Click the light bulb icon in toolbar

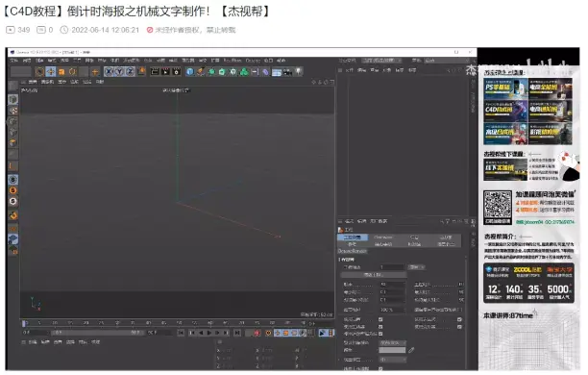pos(299,71)
